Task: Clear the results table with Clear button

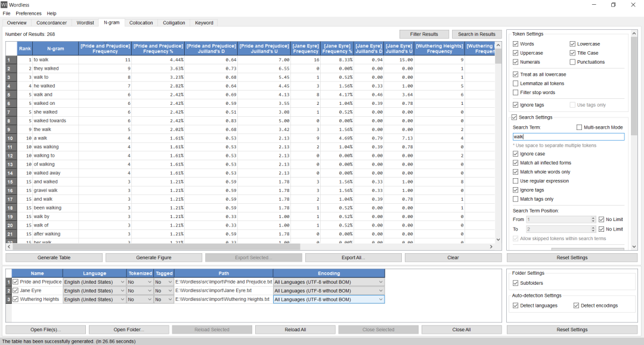Action: (453, 257)
